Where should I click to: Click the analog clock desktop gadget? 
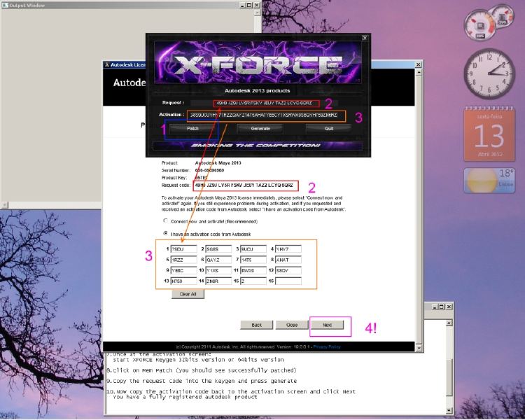[x=489, y=73]
